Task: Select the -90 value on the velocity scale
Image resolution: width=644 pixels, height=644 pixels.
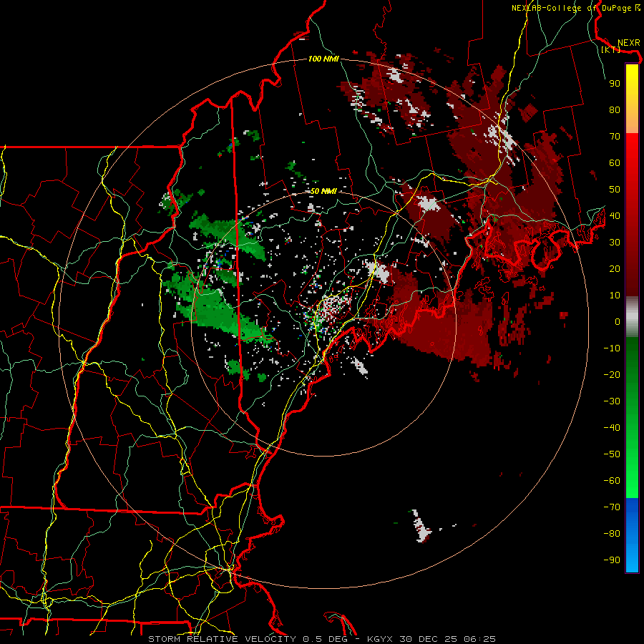Action: 612,560
